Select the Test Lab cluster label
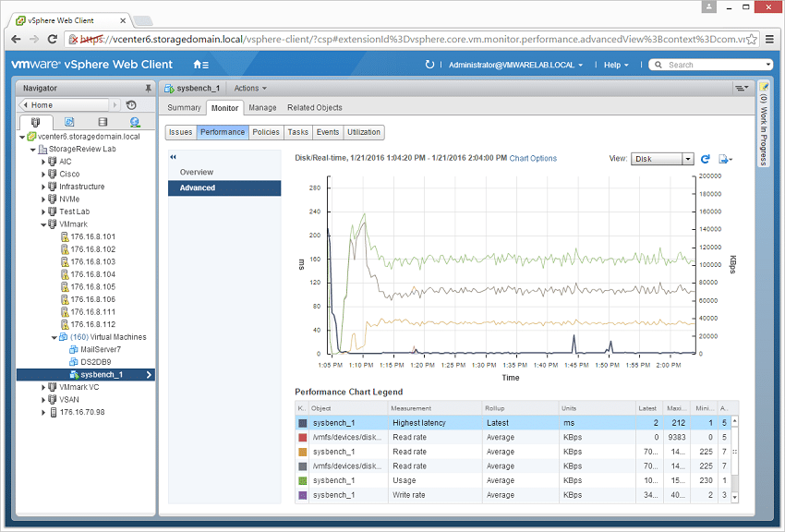785x532 pixels. click(x=75, y=212)
